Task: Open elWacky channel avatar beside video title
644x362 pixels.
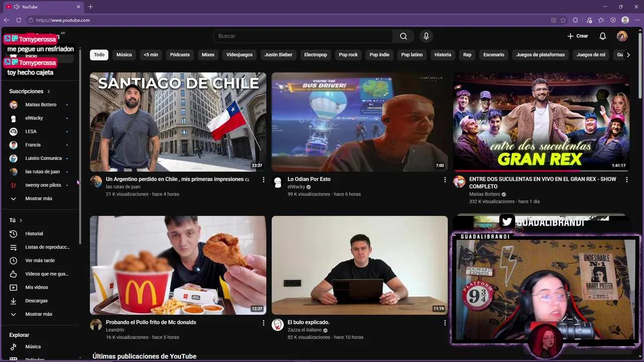Action: [x=278, y=182]
